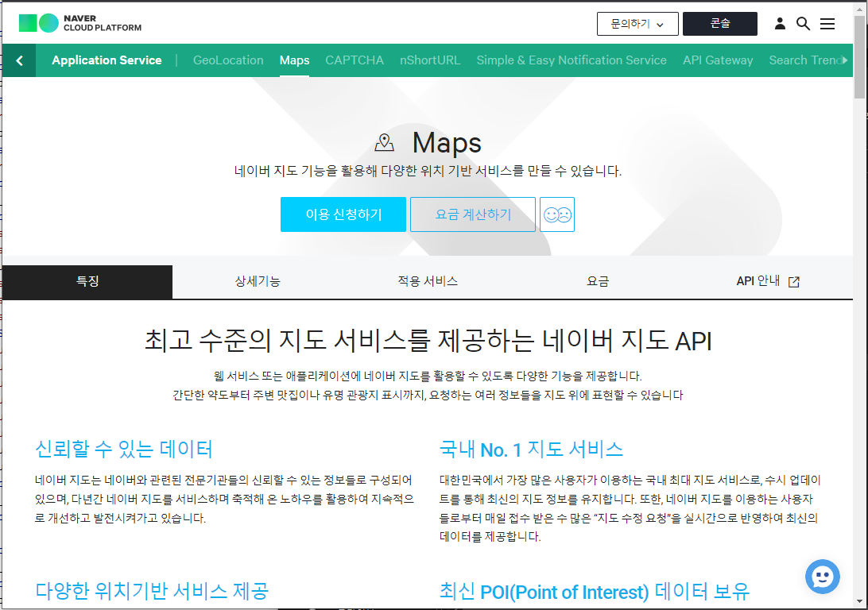Click the satisfaction smiley faces button
The height and width of the screenshot is (610, 868).
[557, 214]
